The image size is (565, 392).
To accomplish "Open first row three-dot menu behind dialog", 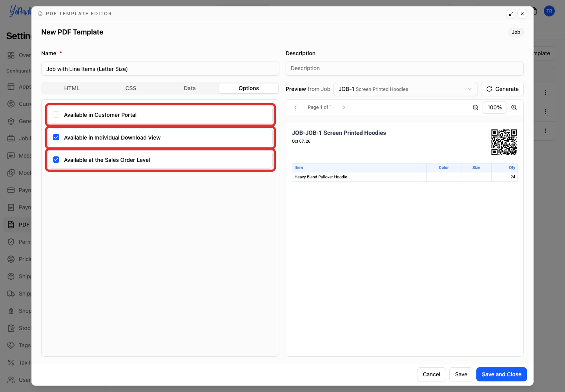I will (545, 93).
